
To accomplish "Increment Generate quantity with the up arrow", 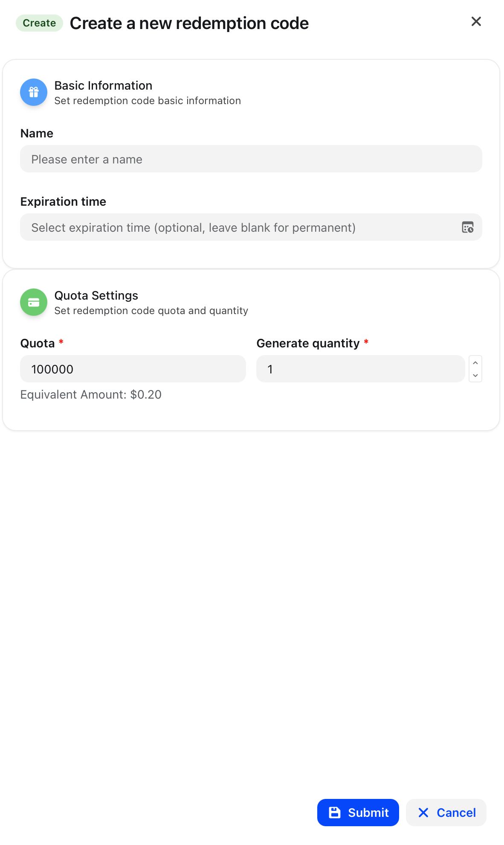I will 475,362.
